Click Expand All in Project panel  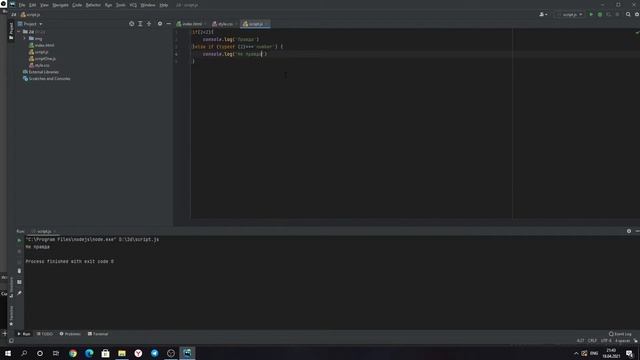(x=140, y=24)
